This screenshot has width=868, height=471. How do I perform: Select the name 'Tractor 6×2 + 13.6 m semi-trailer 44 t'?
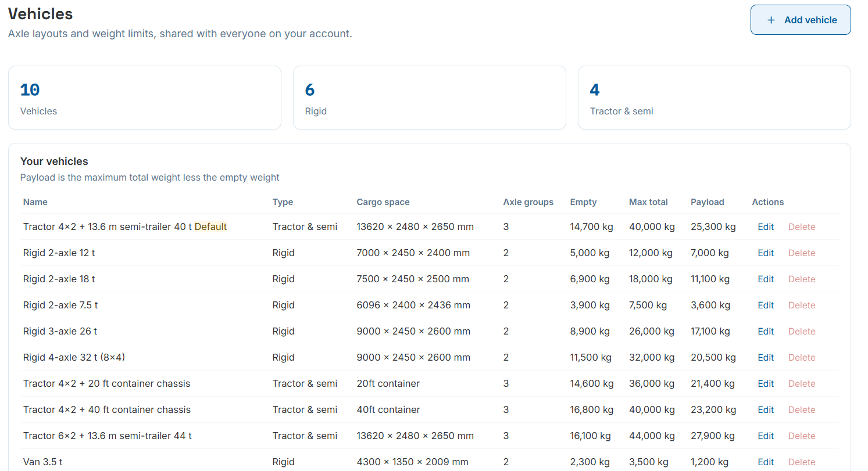point(108,436)
